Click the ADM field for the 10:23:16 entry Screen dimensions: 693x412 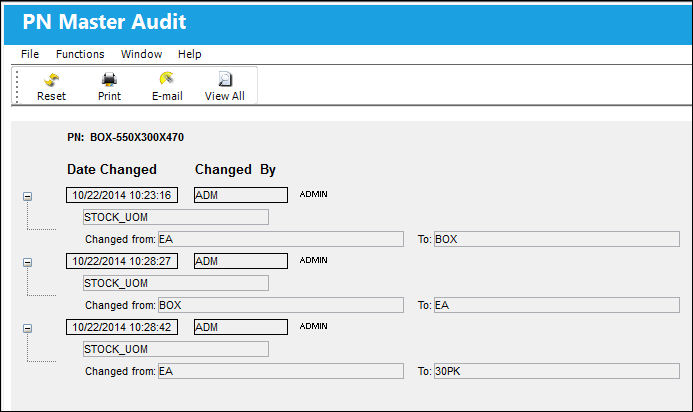241,195
